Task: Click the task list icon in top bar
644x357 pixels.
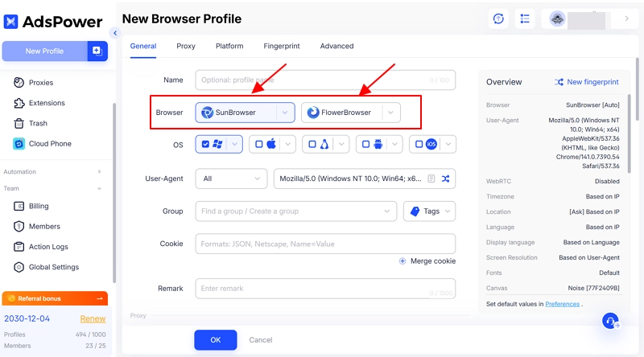Action: (525, 18)
